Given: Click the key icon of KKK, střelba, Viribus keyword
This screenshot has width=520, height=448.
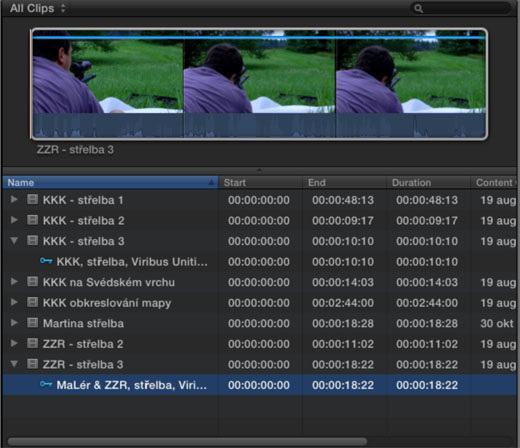Looking at the screenshot, I should [x=46, y=261].
